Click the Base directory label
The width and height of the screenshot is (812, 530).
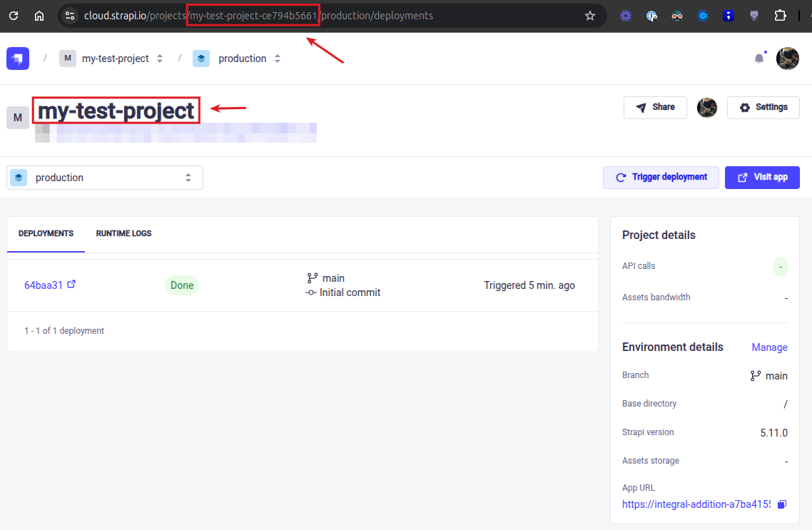click(x=649, y=404)
